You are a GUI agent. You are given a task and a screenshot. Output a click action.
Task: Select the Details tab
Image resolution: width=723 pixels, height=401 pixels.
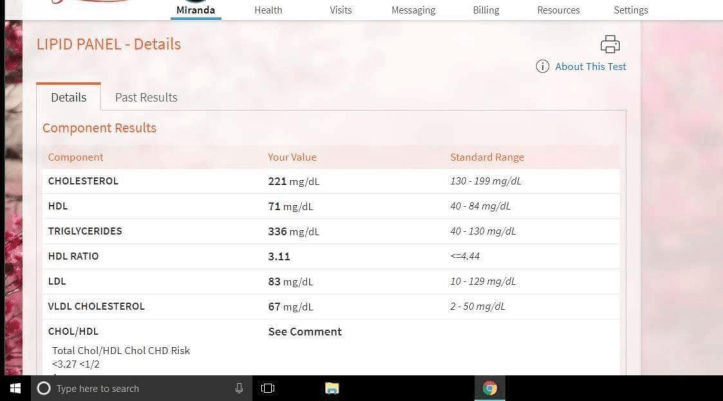69,97
